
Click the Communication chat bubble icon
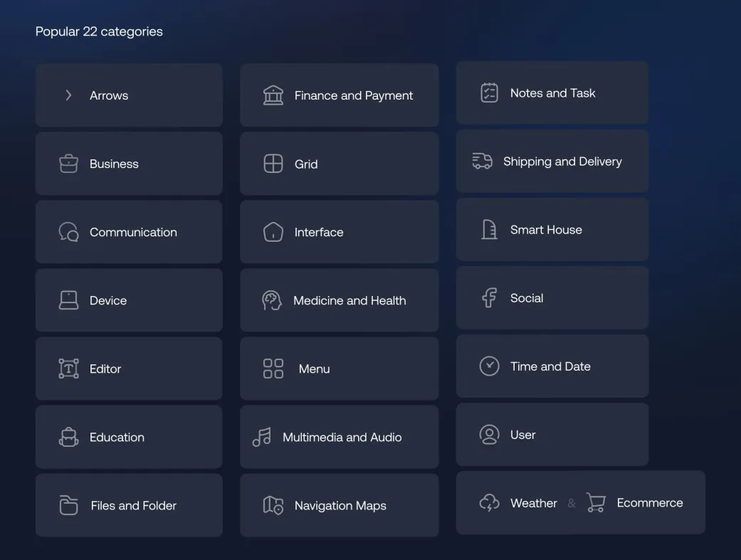coord(68,232)
